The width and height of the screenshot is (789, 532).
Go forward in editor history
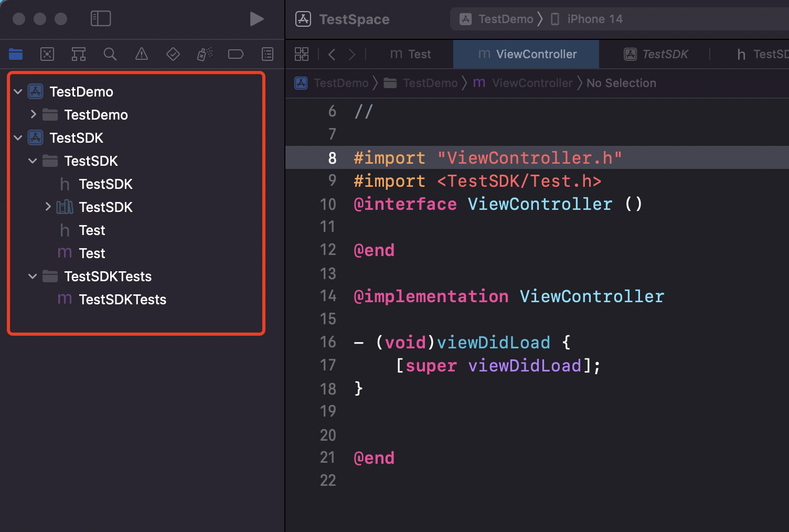click(352, 54)
